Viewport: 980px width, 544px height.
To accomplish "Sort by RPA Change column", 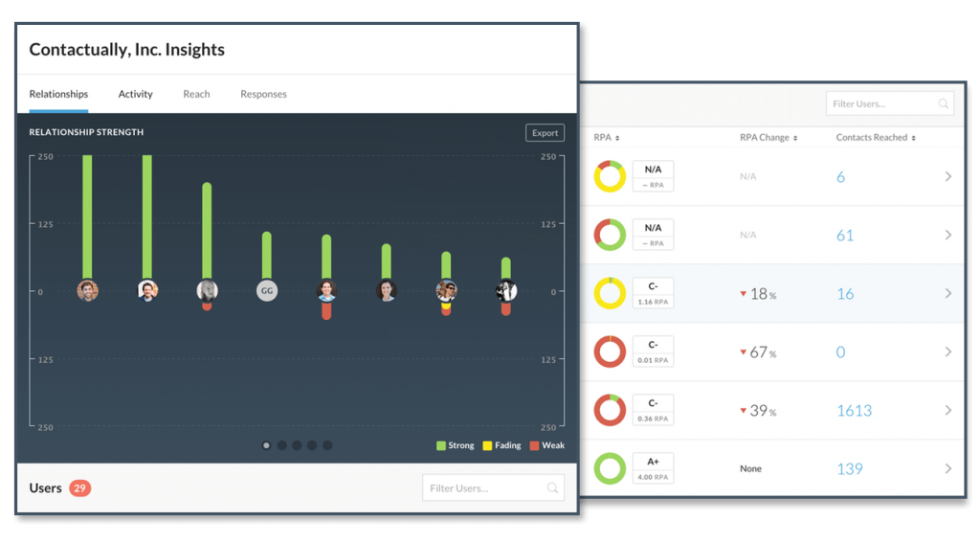I will click(x=768, y=138).
